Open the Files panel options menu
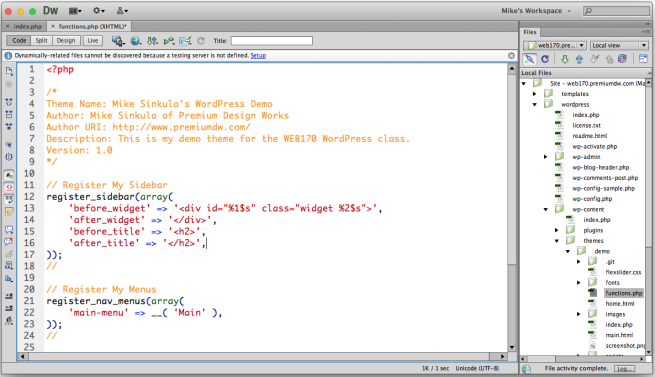Viewport: 655px width, 377px height. 646,32
